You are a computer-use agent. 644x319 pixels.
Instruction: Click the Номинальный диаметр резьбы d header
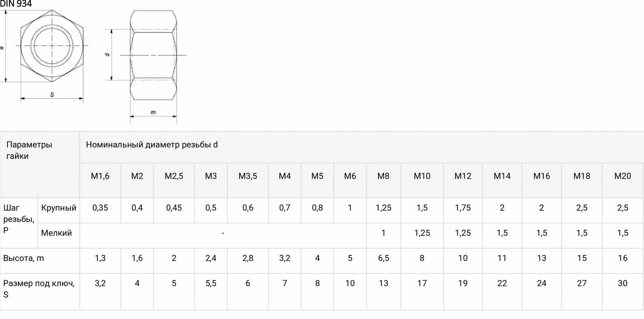(152, 145)
